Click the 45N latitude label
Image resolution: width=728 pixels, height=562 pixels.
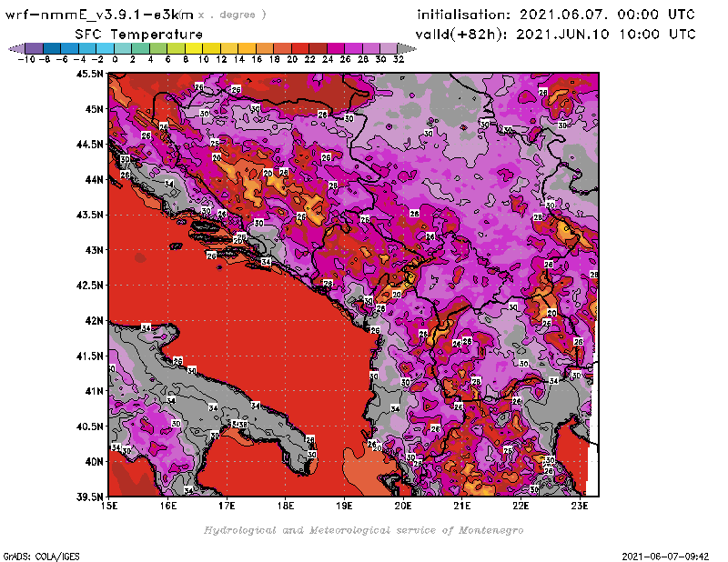(x=94, y=109)
